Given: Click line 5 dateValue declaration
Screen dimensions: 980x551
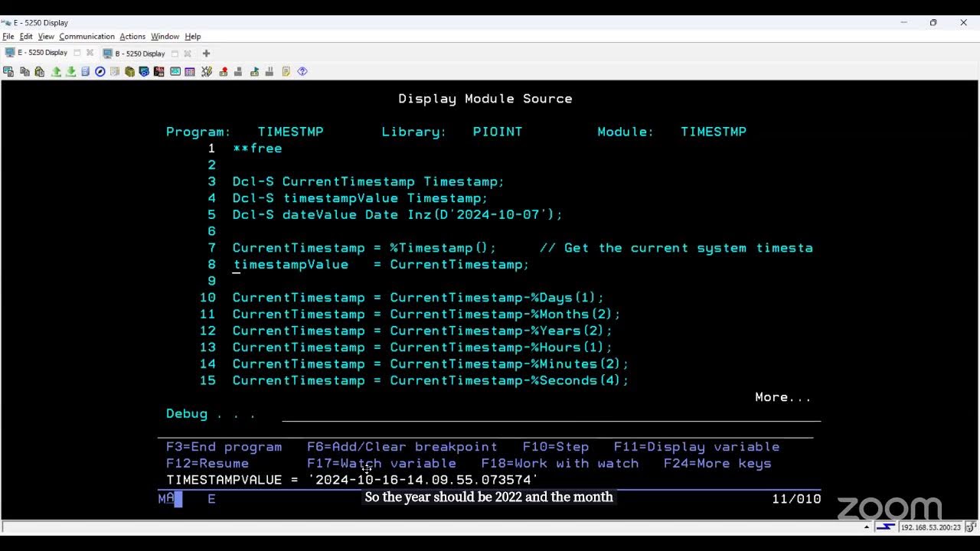Looking at the screenshot, I should pos(397,215).
